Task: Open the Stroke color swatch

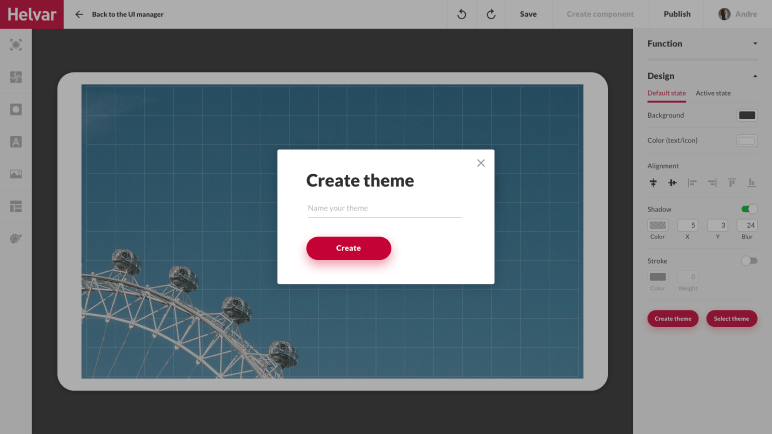Action: [x=658, y=277]
